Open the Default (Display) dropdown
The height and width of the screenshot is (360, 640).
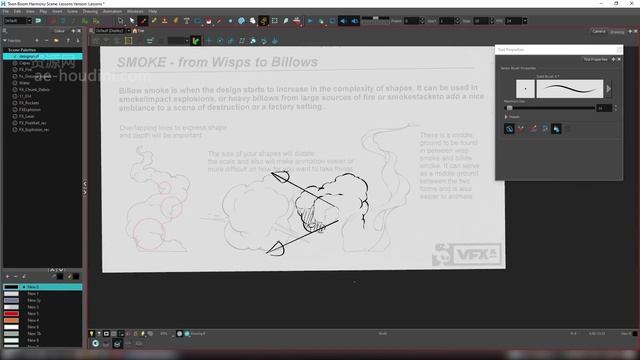pos(113,31)
